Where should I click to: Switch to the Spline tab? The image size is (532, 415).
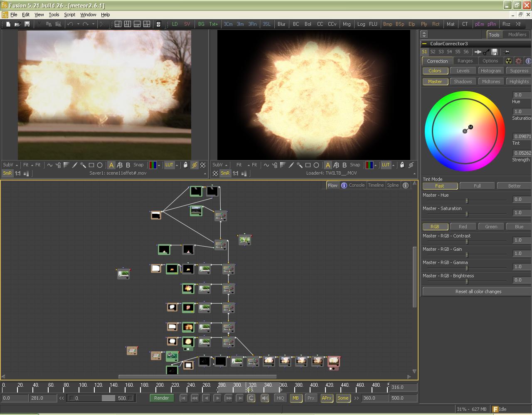tap(393, 185)
